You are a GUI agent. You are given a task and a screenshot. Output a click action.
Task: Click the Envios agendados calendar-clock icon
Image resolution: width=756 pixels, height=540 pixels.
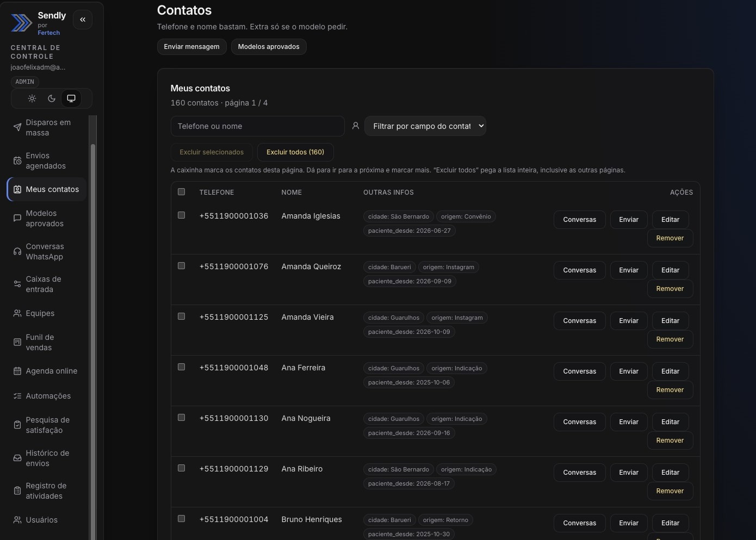click(x=17, y=160)
